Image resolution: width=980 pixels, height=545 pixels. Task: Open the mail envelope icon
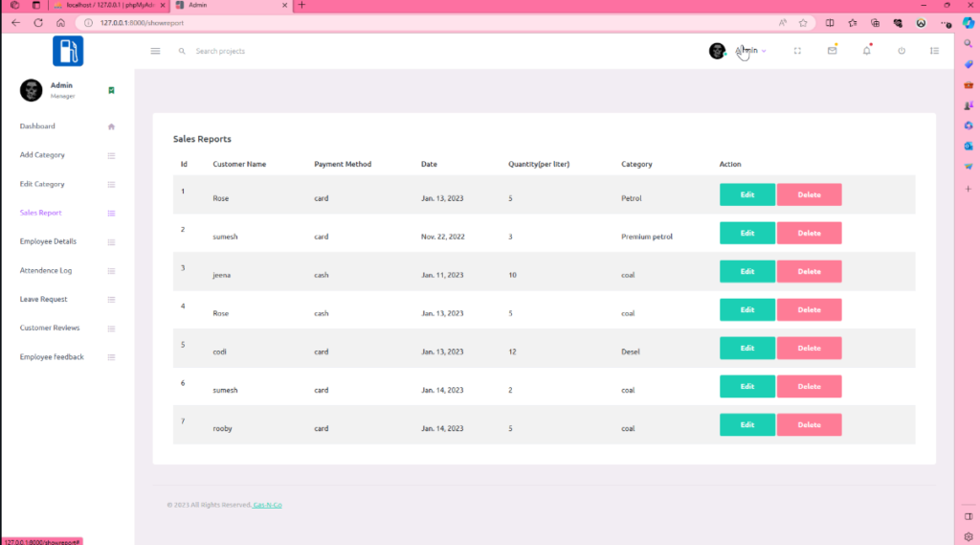(x=832, y=51)
